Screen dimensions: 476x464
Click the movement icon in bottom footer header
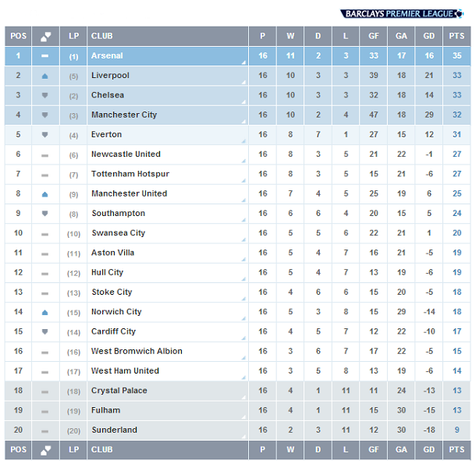[46, 450]
